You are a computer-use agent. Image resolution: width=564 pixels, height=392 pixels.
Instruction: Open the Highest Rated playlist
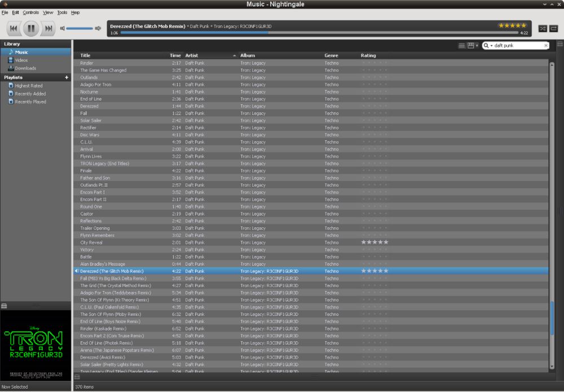(x=36, y=86)
